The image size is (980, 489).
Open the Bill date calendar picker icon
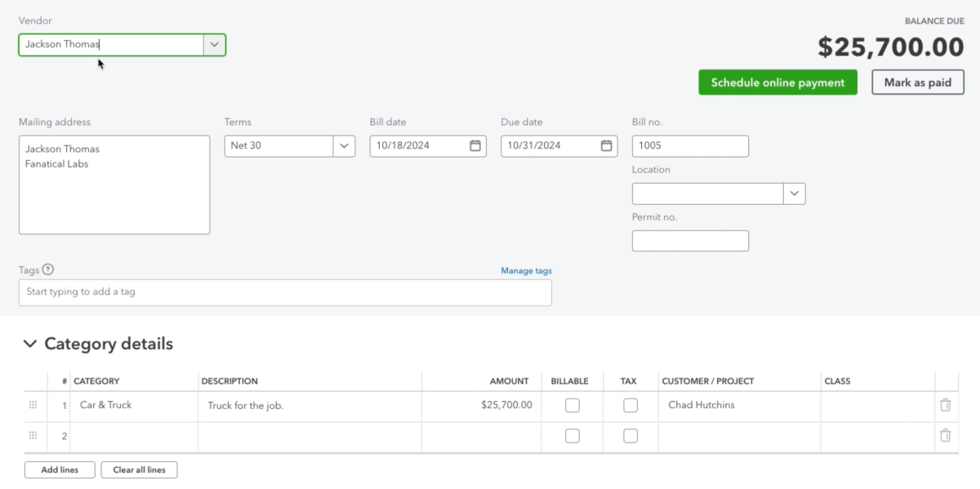click(475, 146)
